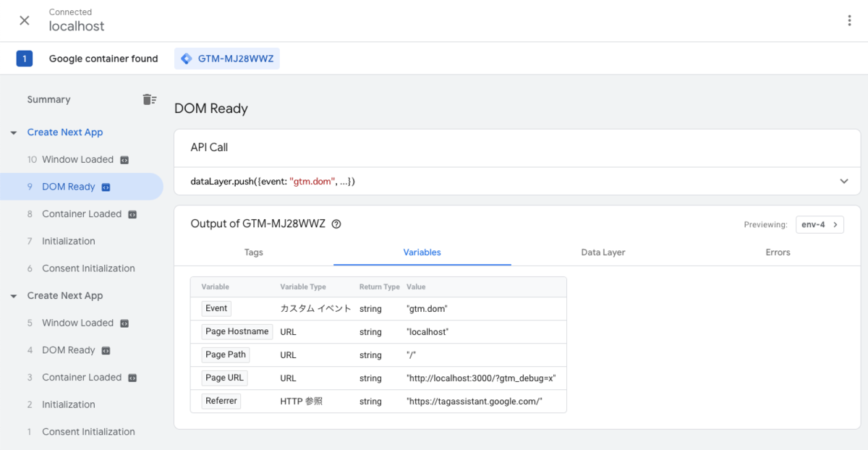Screen dimensions: 868x450
Task: Click the Page Path variable chip
Action: (226, 355)
